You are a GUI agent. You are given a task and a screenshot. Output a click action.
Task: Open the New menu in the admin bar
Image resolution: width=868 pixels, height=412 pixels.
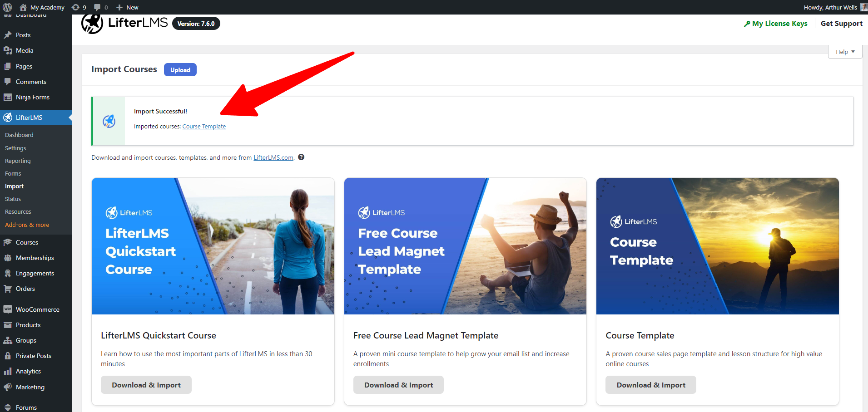tap(127, 7)
